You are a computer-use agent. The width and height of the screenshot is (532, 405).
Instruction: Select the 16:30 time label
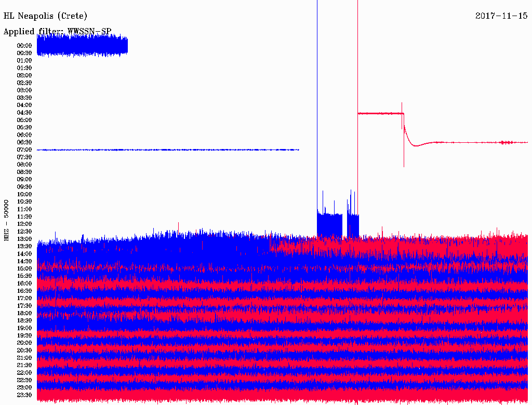coord(24,291)
